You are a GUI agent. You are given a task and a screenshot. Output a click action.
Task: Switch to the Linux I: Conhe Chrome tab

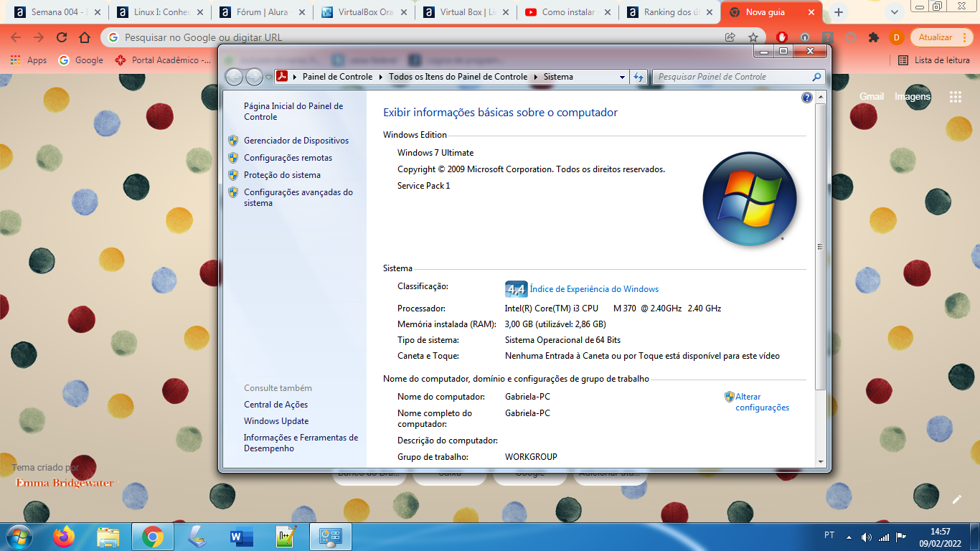163,12
